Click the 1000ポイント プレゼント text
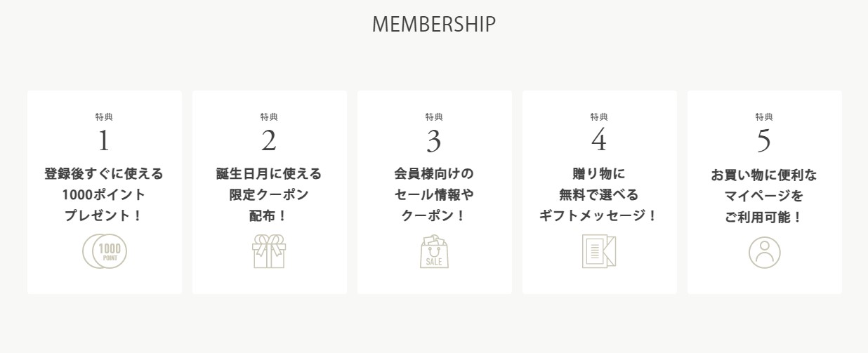Screen dimensions: 868x353 [104, 205]
